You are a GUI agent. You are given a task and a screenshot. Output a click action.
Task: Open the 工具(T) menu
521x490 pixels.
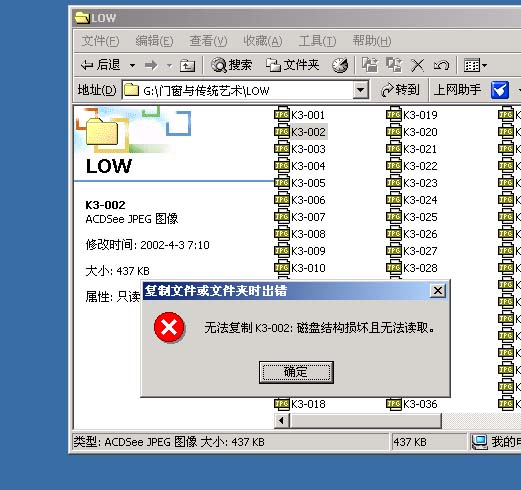317,41
